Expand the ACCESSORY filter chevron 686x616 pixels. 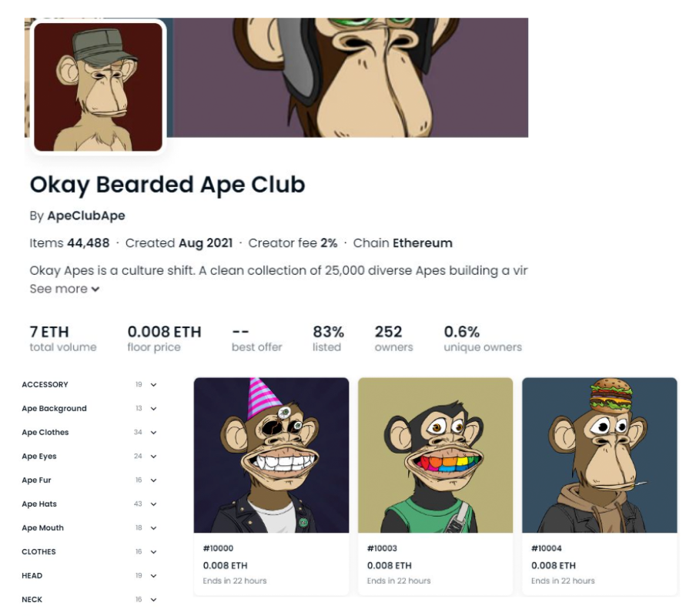click(x=154, y=385)
